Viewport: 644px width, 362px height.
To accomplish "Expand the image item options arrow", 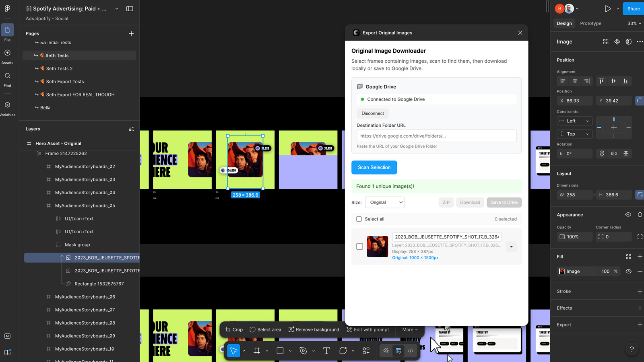I will (511, 247).
